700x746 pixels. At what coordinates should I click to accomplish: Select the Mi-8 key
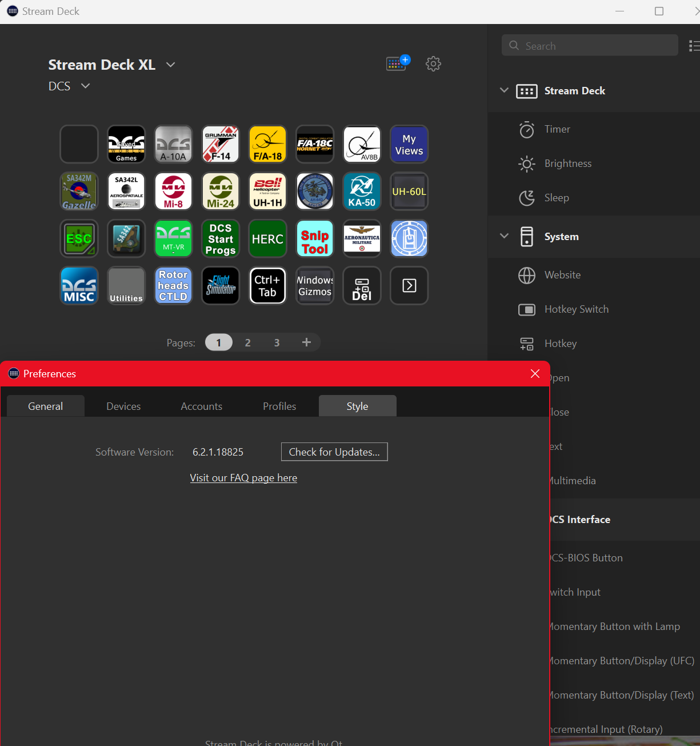(173, 192)
